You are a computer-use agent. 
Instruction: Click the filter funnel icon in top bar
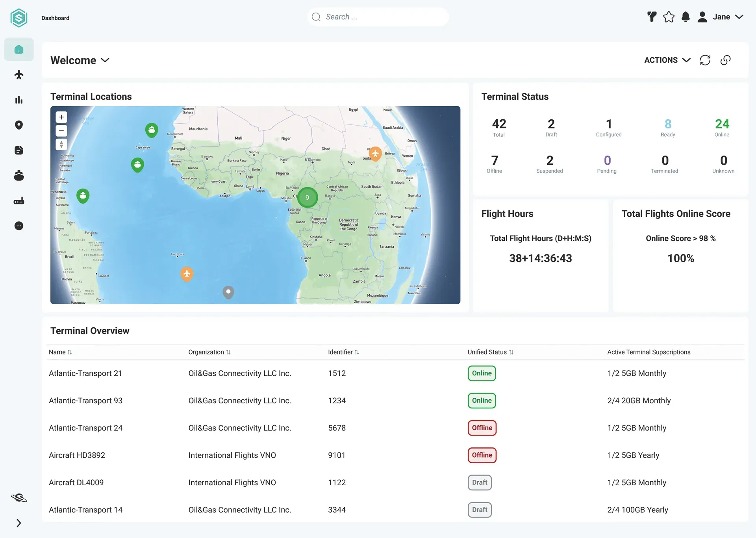pos(652,17)
